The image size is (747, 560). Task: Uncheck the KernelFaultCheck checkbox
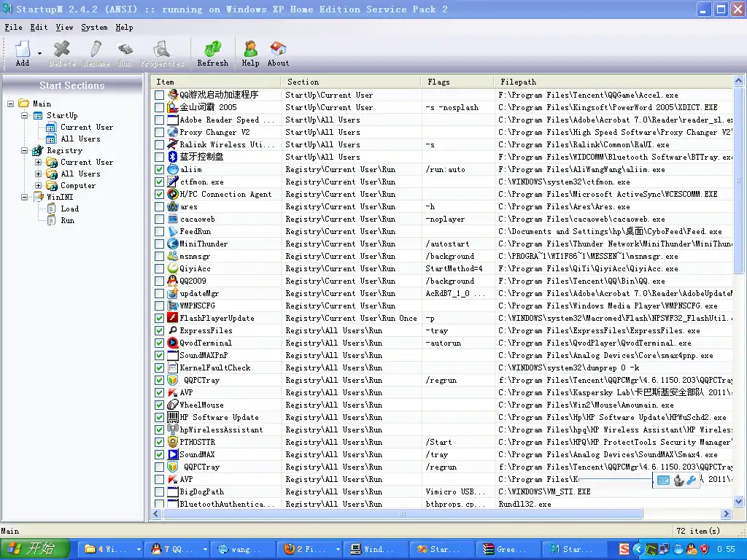[x=159, y=367]
